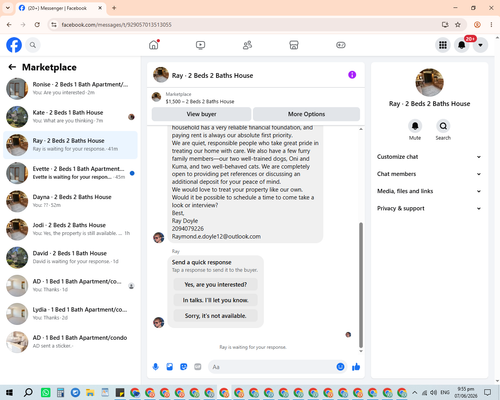This screenshot has height=400, width=500.
Task: Open Ronise 2 Beds 1 Bath Apartment chat
Action: coord(70,89)
